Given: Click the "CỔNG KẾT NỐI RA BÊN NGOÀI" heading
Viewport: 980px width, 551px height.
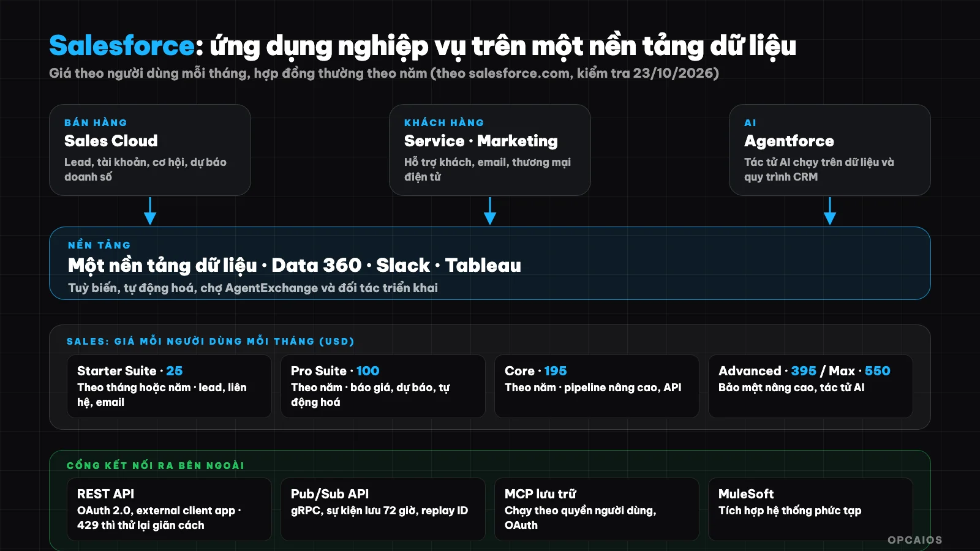Looking at the screenshot, I should click(156, 465).
